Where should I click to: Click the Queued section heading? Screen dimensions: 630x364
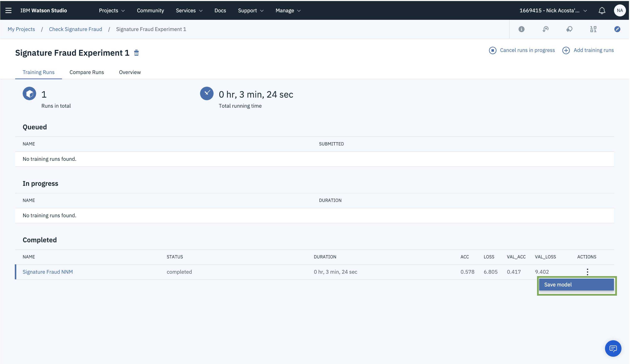[x=35, y=127]
